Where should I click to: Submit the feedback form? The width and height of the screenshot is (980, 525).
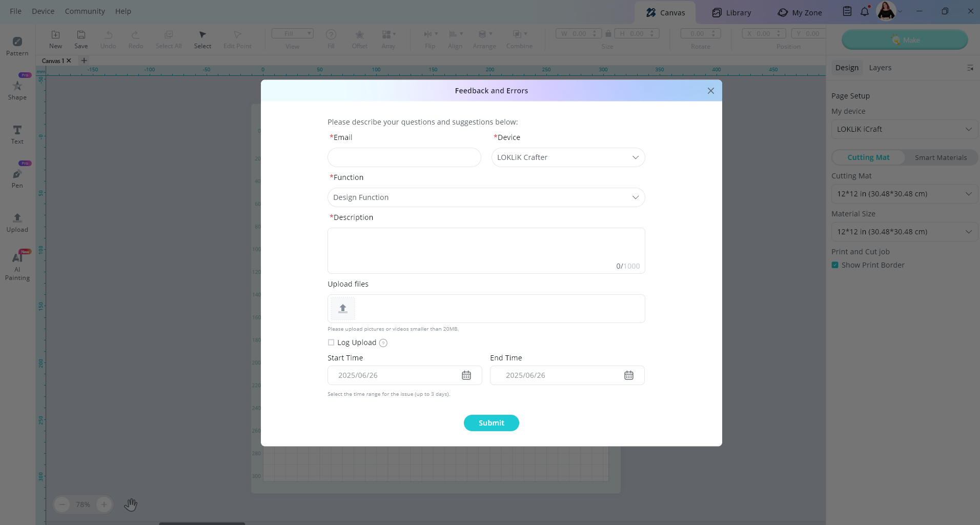click(x=491, y=423)
